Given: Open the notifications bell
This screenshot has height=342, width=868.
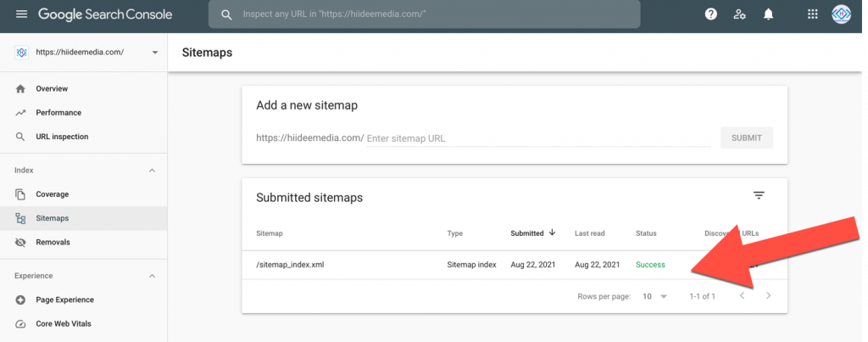Looking at the screenshot, I should point(768,14).
